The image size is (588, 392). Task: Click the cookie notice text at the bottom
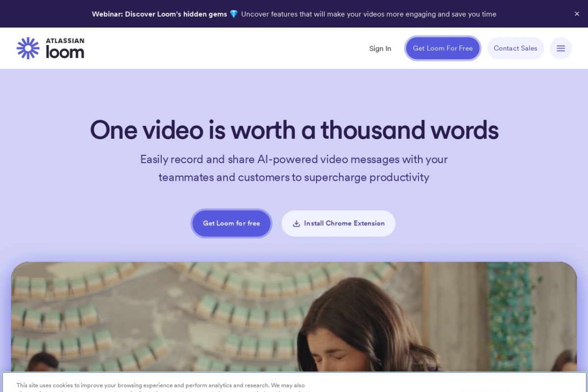(161, 386)
